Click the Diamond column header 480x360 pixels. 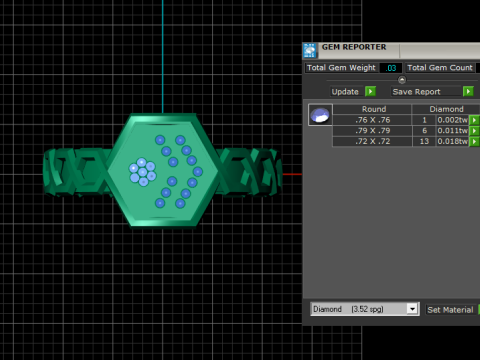pyautogui.click(x=446, y=109)
